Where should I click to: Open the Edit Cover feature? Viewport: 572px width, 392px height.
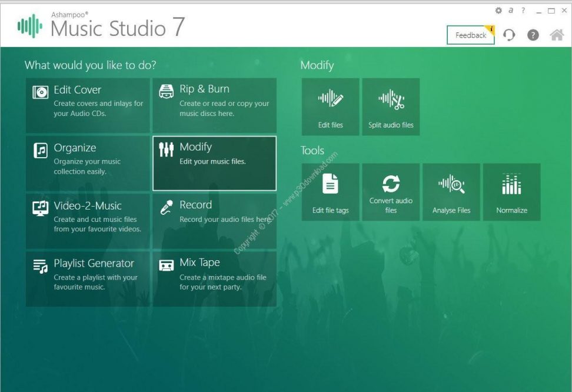click(88, 104)
